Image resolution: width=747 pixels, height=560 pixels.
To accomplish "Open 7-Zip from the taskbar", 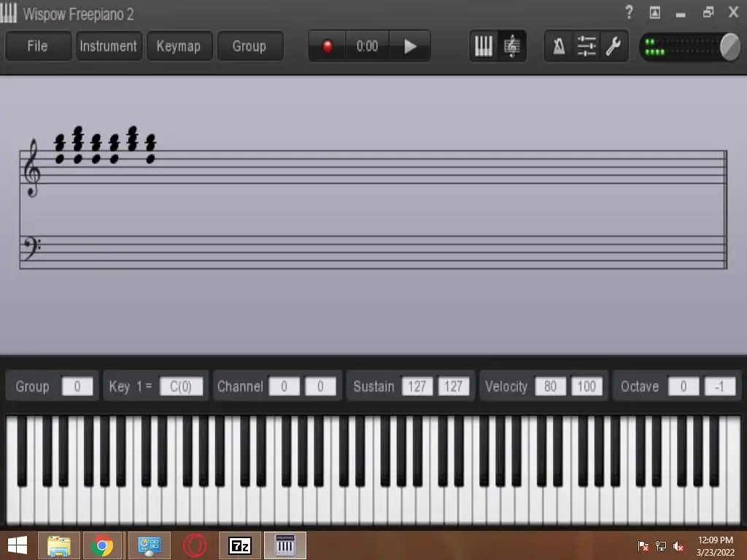I will point(239,545).
